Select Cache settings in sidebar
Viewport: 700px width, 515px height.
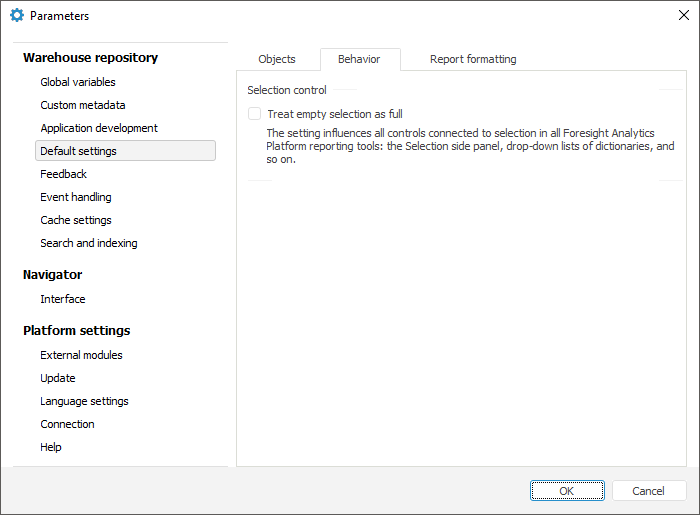76,220
